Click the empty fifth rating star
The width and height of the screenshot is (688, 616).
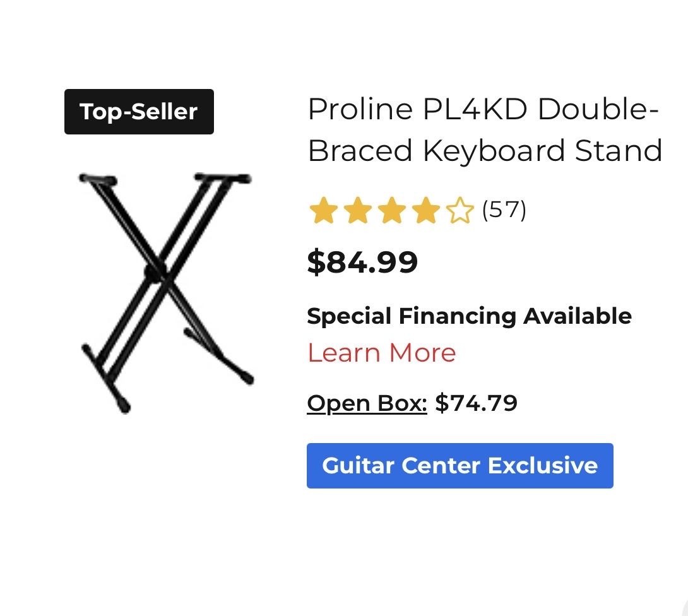tap(460, 211)
